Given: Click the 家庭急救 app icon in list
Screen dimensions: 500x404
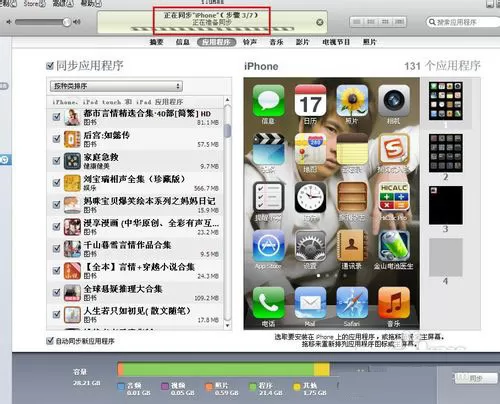Looking at the screenshot, I should [x=72, y=161].
